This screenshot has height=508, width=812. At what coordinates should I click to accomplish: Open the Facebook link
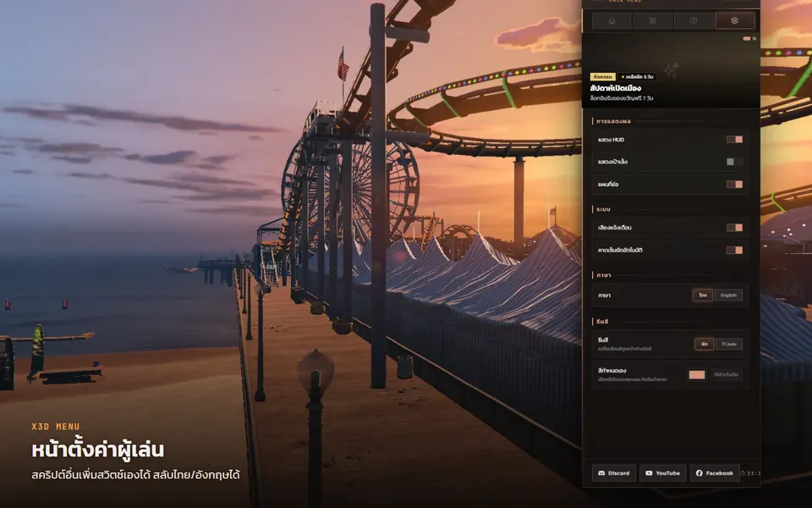(715, 473)
